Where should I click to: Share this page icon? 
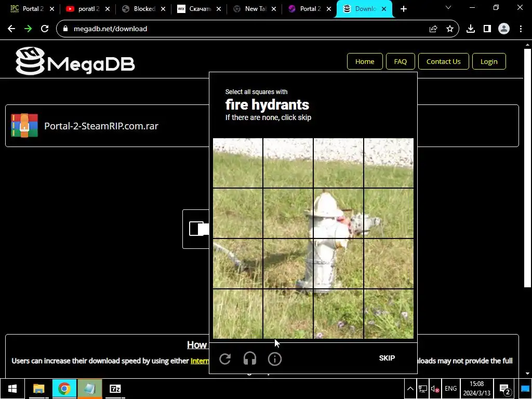pos(433,29)
